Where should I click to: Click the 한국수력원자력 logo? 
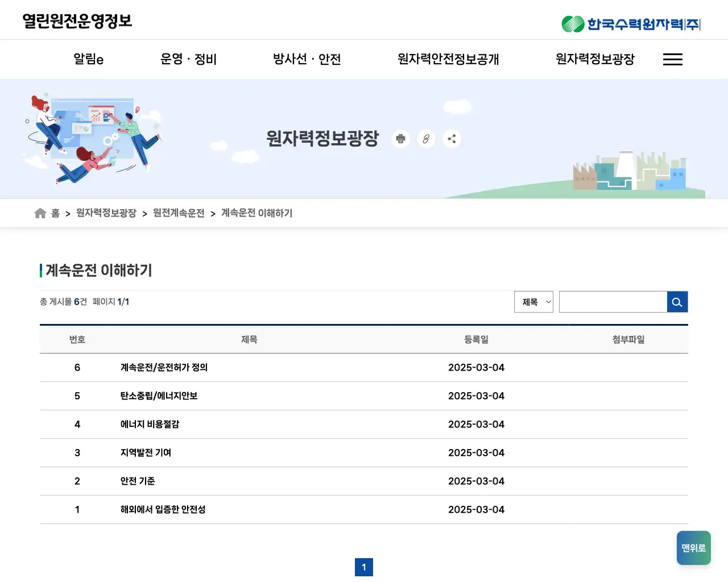click(631, 24)
